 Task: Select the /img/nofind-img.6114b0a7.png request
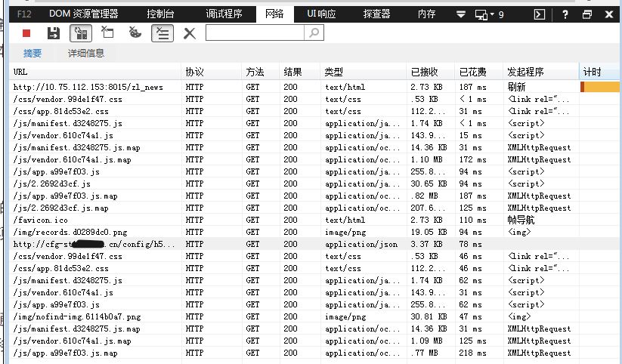tap(76, 317)
